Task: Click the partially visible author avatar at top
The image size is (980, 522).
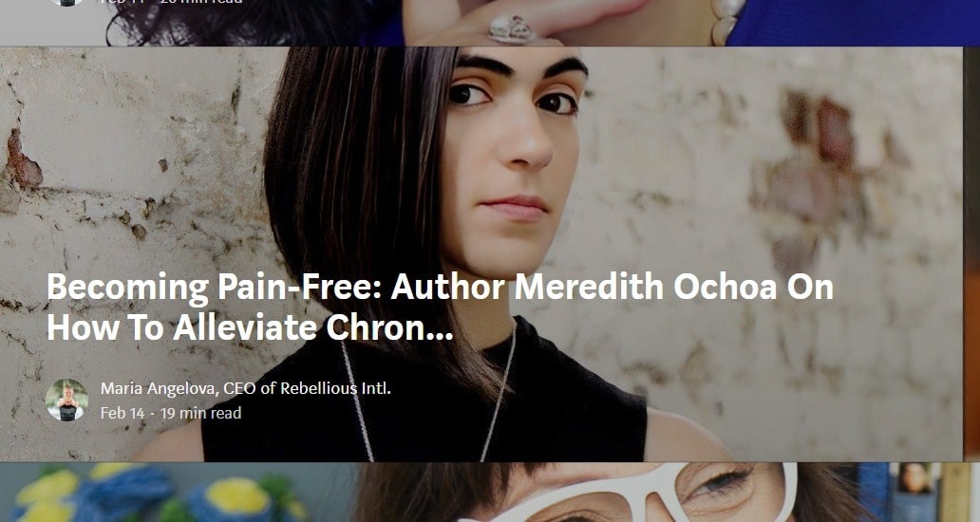Action: pyautogui.click(x=66, y=3)
